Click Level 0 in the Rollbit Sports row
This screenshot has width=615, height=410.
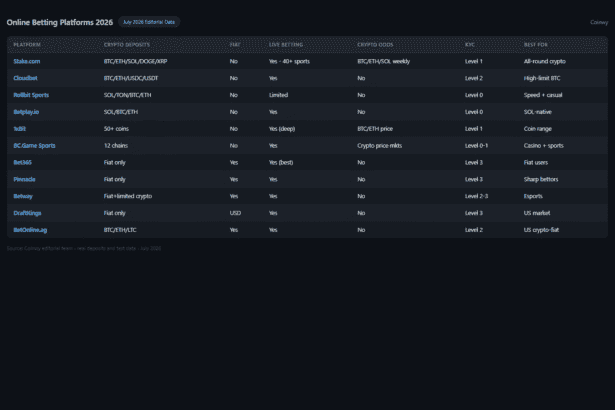tap(474, 95)
